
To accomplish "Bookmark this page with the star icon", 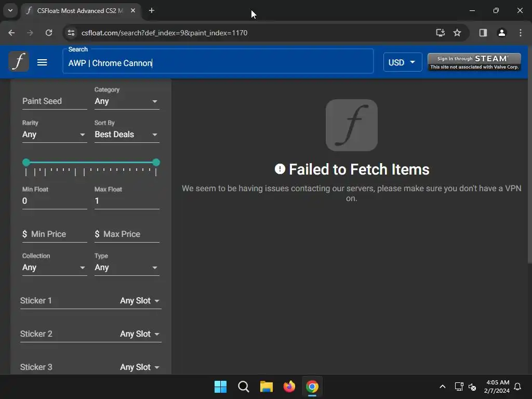I will coord(457,33).
